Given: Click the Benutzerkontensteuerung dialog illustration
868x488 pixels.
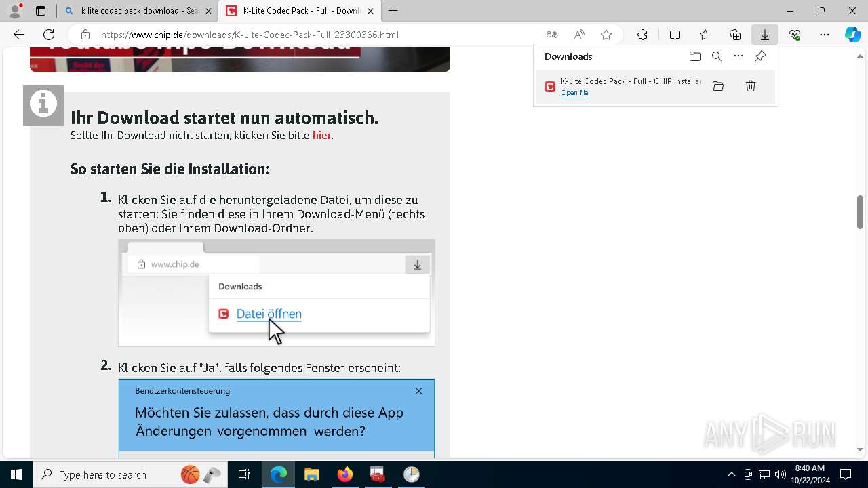Looking at the screenshot, I should tap(277, 418).
